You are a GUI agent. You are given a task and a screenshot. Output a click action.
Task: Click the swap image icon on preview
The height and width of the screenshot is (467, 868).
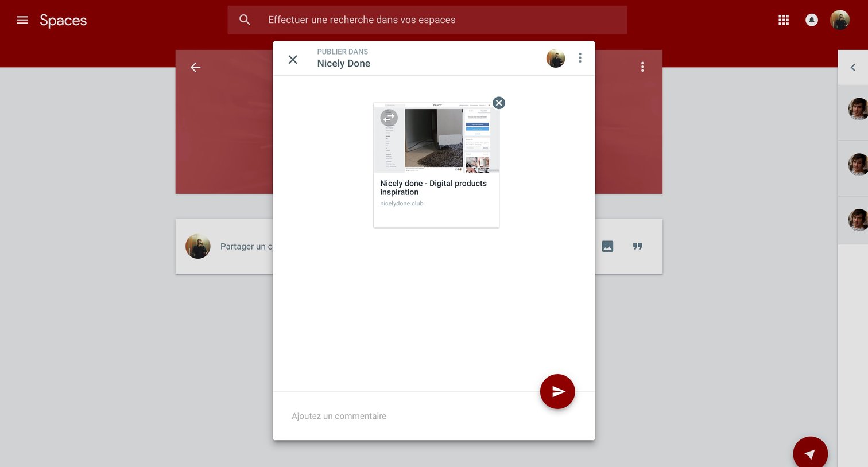[x=389, y=118]
